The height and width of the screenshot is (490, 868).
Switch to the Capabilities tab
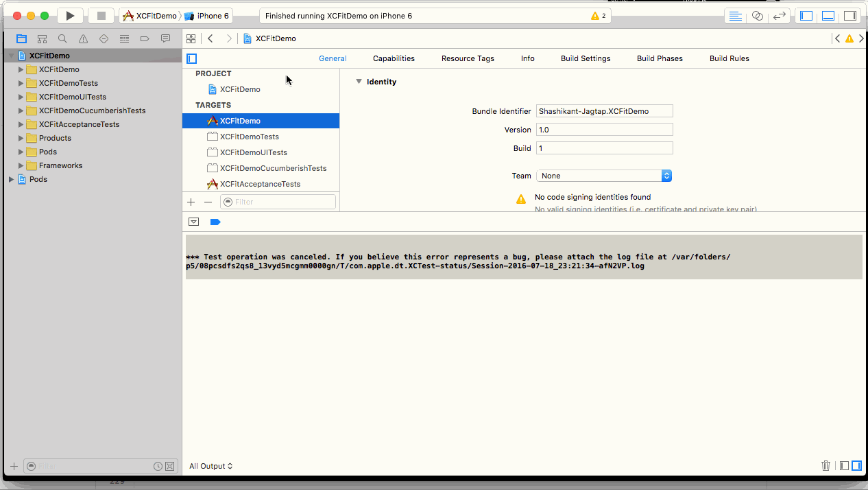394,58
